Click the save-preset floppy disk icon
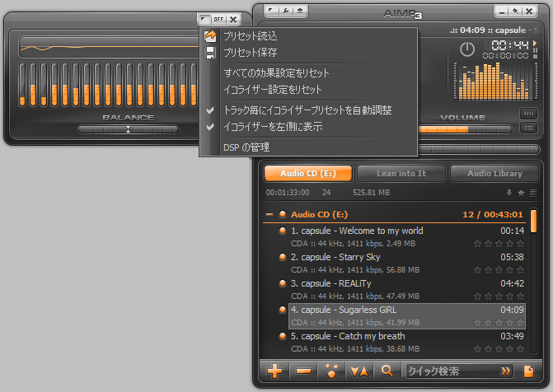The image size is (553, 392). click(x=210, y=53)
